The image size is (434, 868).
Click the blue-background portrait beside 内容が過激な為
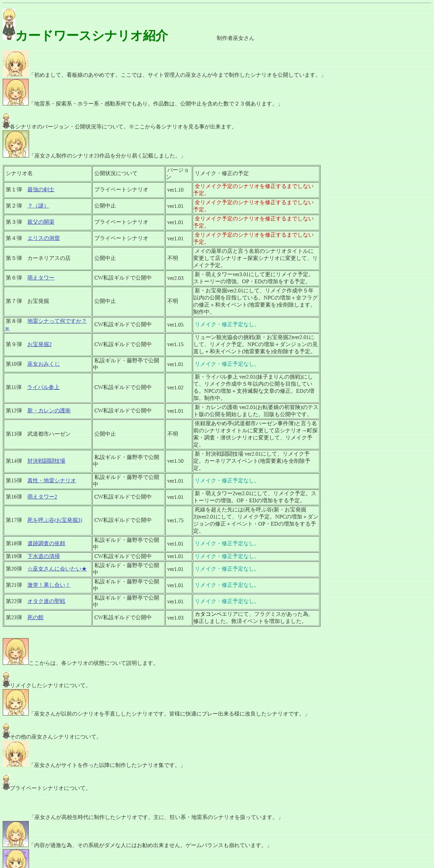click(16, 834)
